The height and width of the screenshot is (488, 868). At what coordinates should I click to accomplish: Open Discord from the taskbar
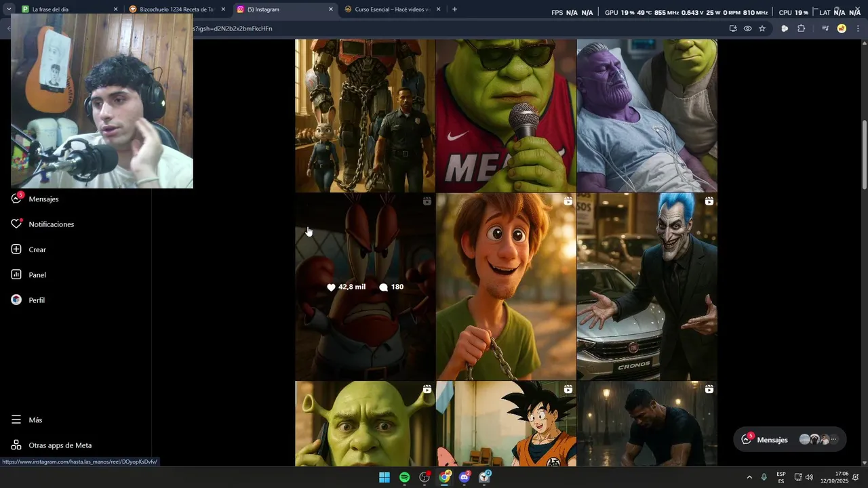click(x=465, y=477)
